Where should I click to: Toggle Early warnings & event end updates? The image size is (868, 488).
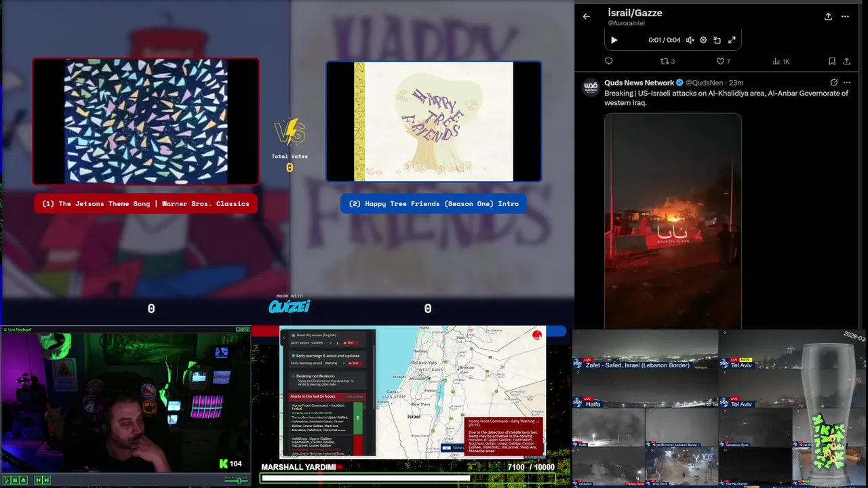[294, 356]
